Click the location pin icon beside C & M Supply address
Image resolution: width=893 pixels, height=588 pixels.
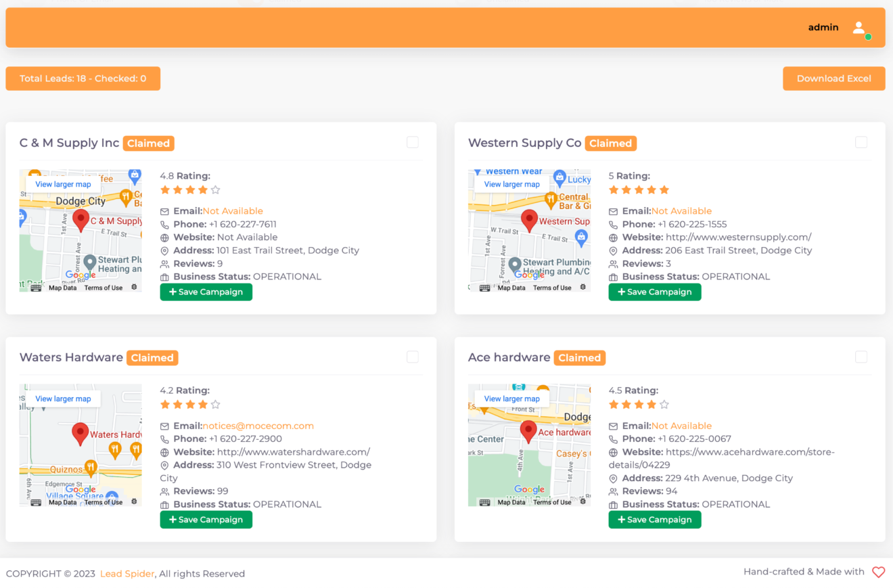[x=164, y=251]
